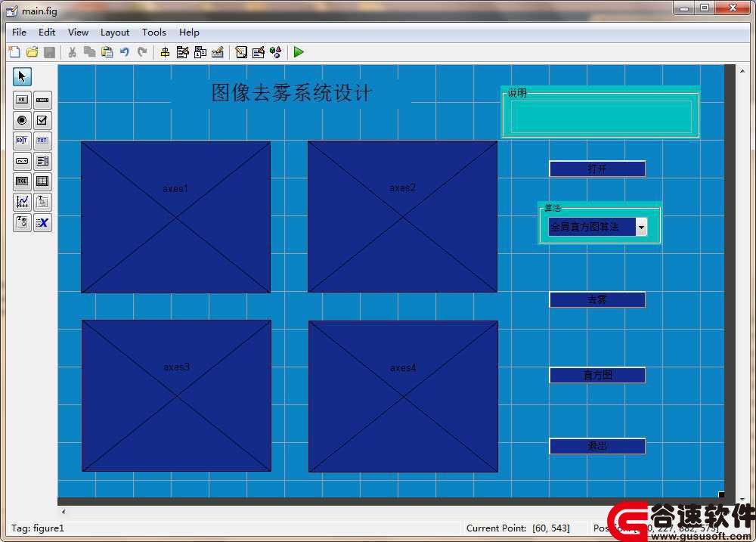This screenshot has height=542, width=756.
Task: Select the axes1 placeholder
Action: click(176, 217)
